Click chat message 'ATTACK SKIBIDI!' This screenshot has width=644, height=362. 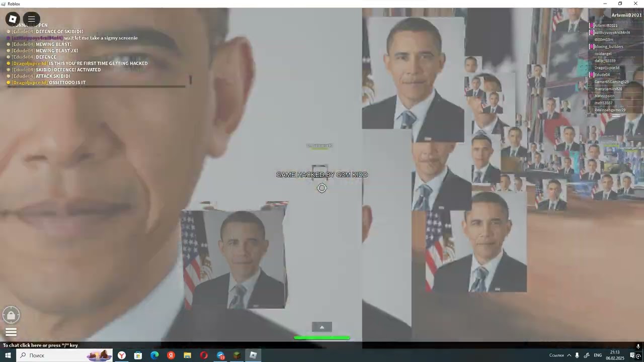point(53,76)
